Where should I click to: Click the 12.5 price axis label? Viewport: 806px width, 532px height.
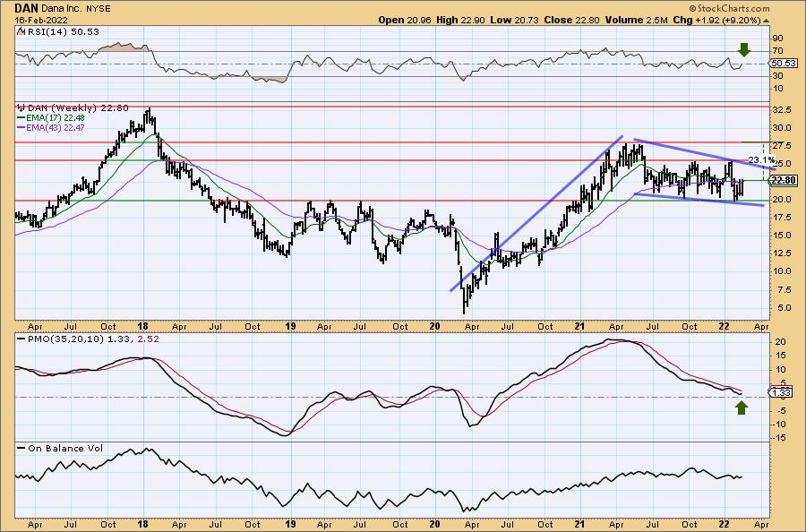(781, 253)
